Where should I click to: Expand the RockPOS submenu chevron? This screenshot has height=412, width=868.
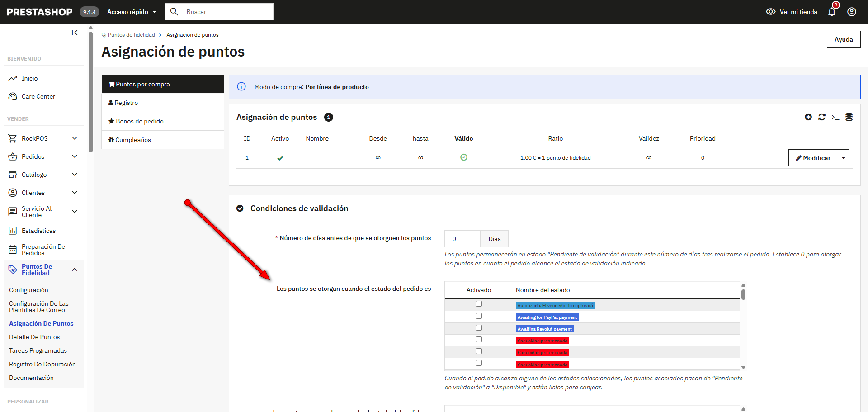[x=75, y=138]
